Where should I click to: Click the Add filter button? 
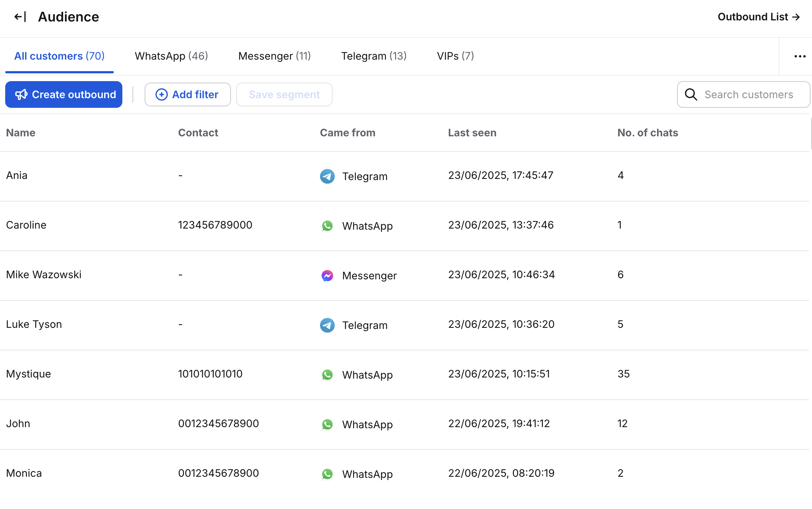pos(188,94)
